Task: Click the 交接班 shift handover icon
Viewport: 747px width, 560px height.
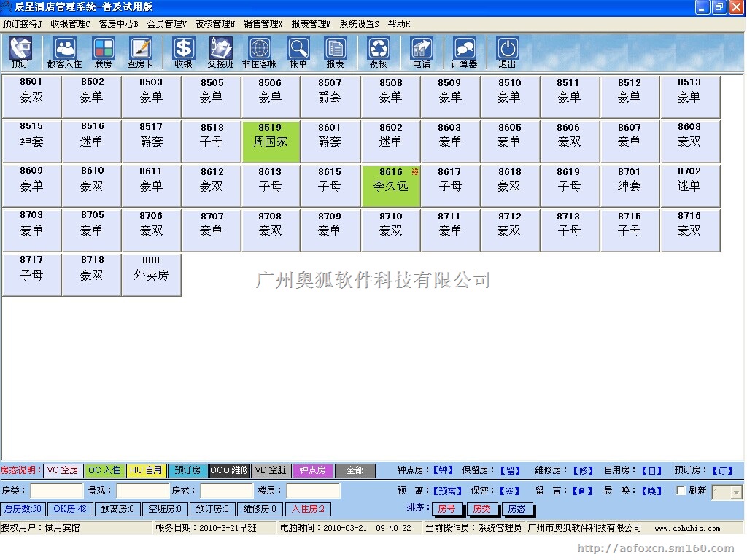Action: coord(220,52)
